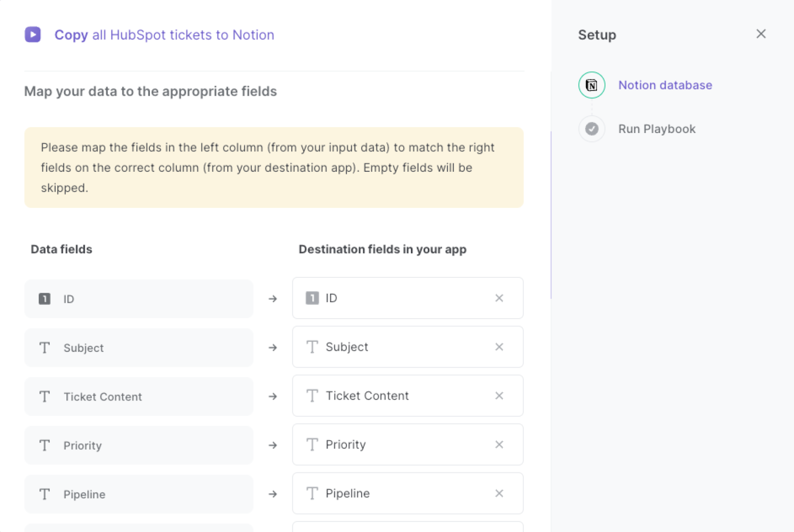794x532 pixels.
Task: Open the Subject destination field dropdown
Action: coord(408,347)
